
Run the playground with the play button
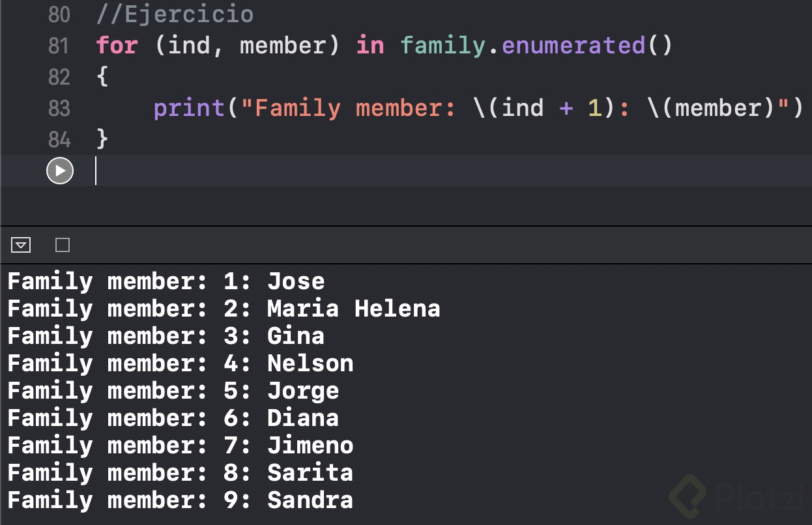click(60, 171)
